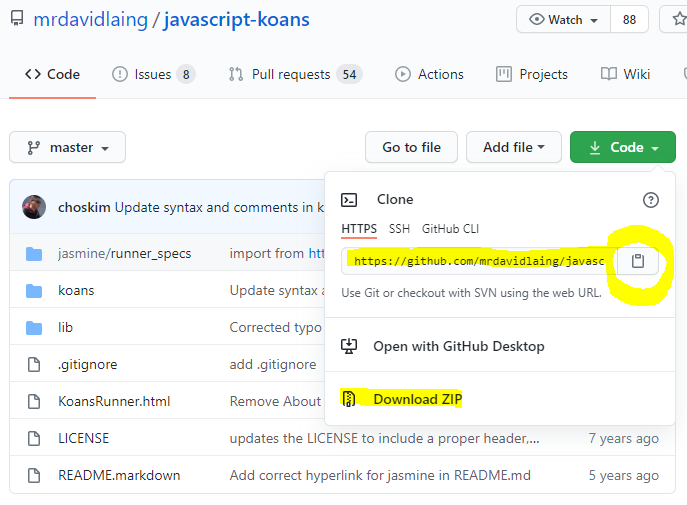This screenshot has height=505, width=687.
Task: Click the lib folder icon
Action: (34, 328)
